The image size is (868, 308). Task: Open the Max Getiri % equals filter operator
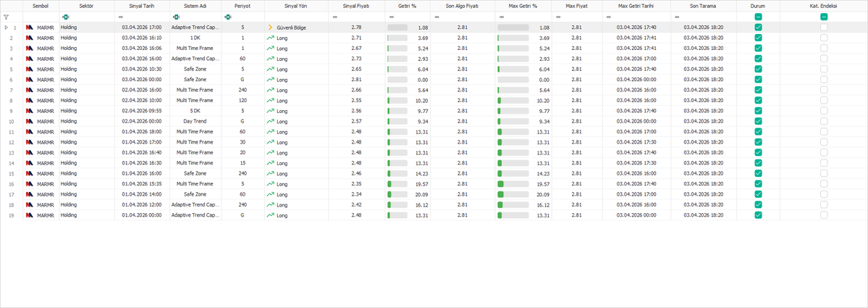point(502,17)
